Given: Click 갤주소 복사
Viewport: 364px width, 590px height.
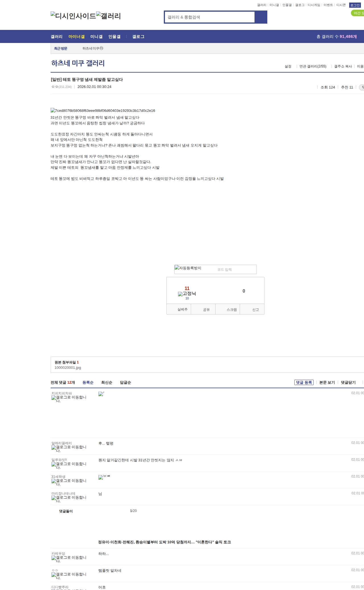Looking at the screenshot, I should click(343, 66).
